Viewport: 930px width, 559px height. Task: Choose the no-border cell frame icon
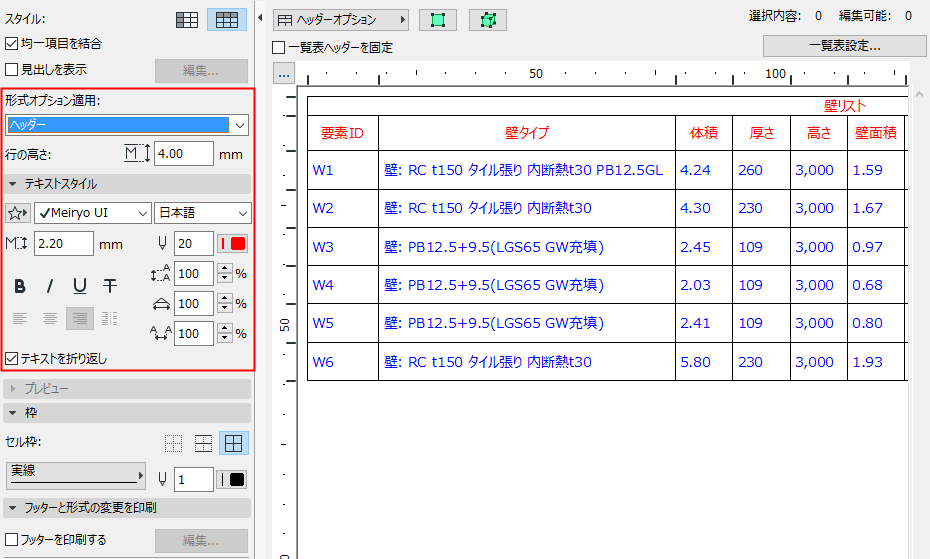coord(173,443)
